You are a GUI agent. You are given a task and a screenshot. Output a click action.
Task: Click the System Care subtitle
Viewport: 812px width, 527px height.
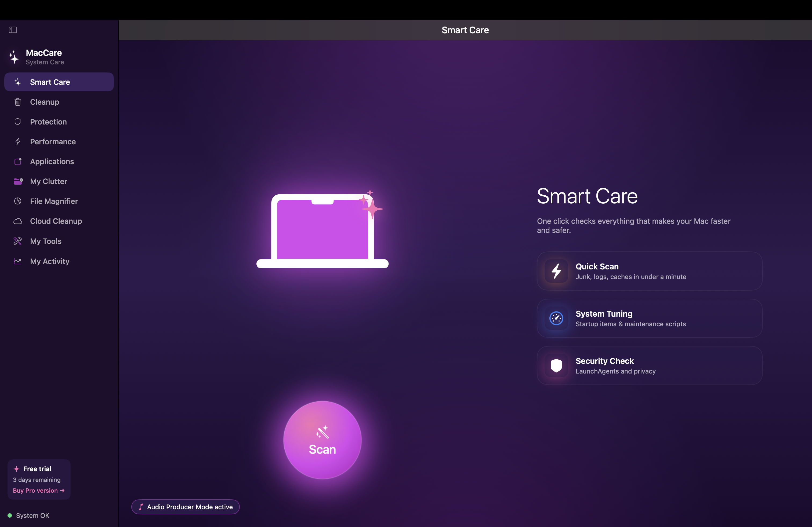point(45,62)
